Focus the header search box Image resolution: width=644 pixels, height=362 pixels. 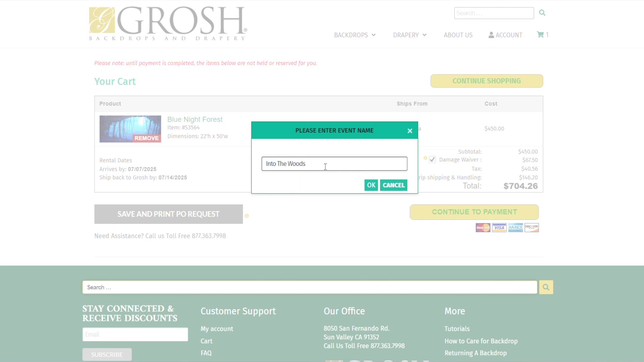(494, 13)
